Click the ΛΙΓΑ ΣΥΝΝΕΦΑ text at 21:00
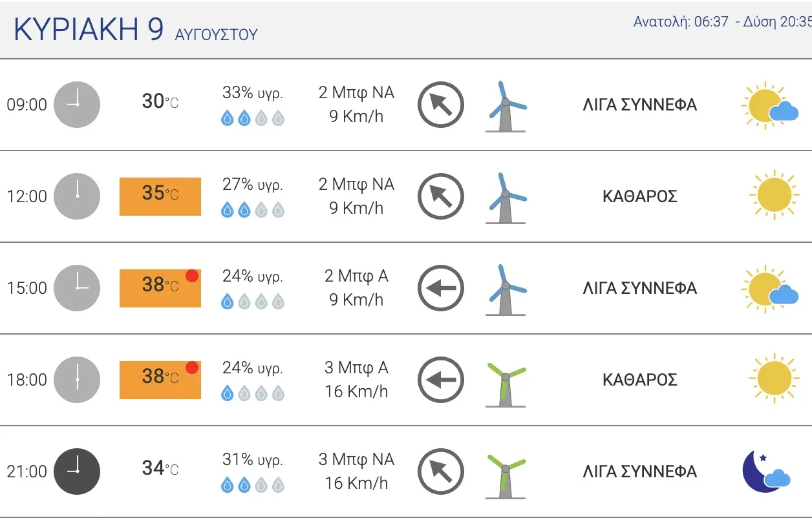The image size is (812, 518). [640, 471]
